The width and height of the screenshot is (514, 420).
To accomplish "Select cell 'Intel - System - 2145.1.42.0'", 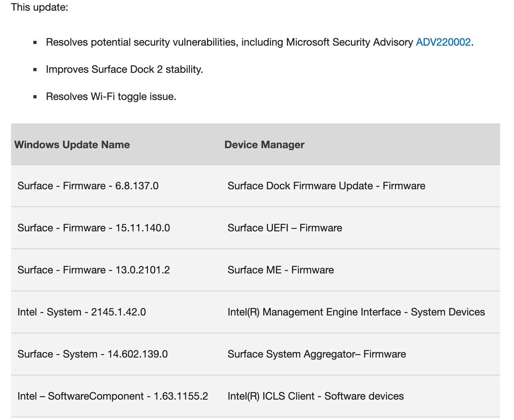I will pyautogui.click(x=82, y=312).
